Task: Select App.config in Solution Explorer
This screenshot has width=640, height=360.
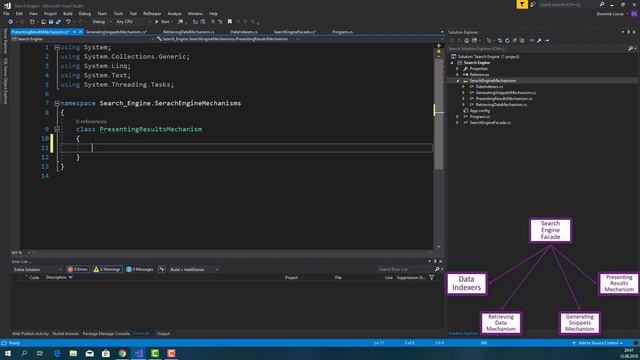Action: click(x=479, y=111)
